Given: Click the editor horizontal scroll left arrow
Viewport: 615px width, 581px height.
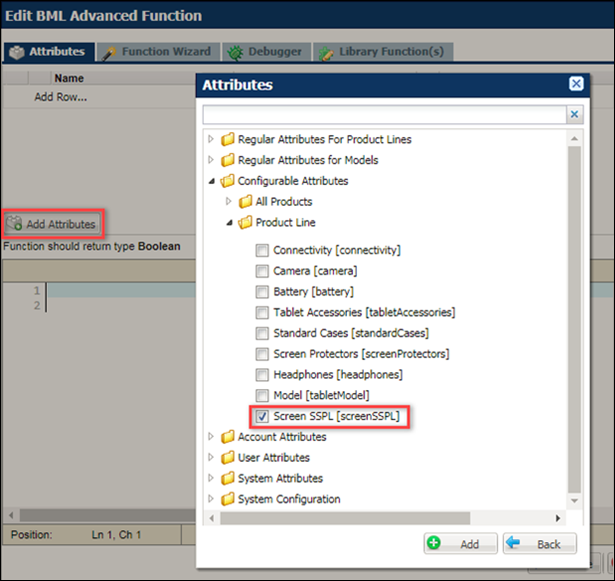Looking at the screenshot, I should [x=11, y=515].
